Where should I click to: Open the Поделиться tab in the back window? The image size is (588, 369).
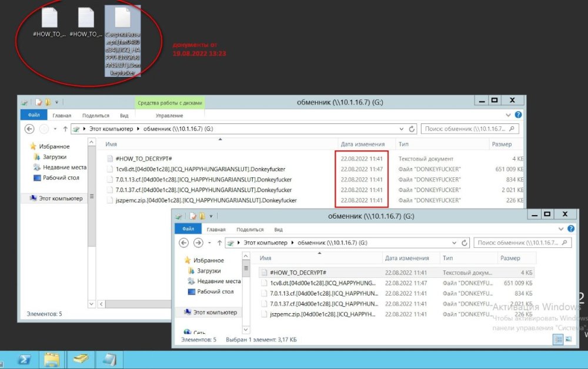(96, 115)
